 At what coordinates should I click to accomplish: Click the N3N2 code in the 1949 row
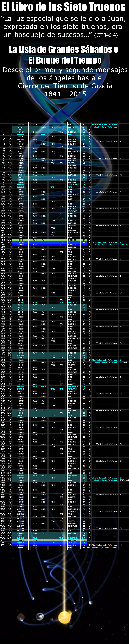[x=73, y=387]
